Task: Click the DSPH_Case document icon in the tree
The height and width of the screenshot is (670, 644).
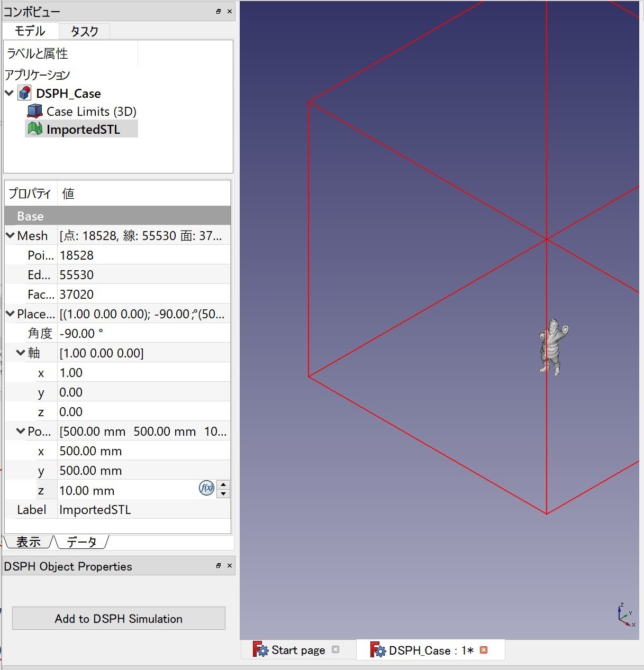Action: pos(24,93)
